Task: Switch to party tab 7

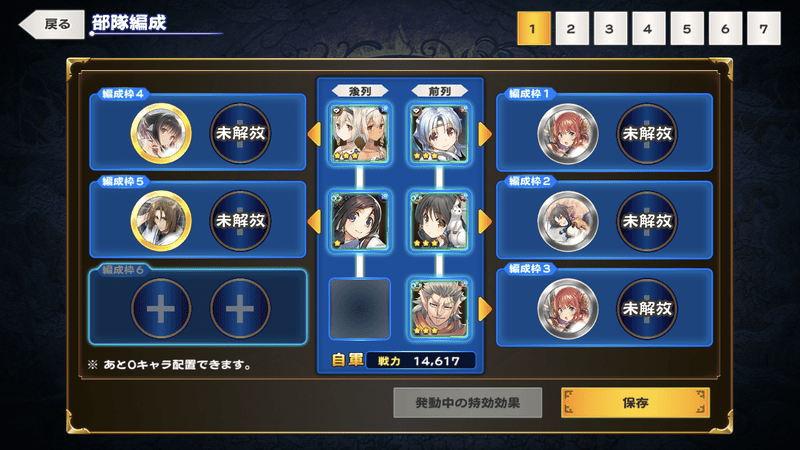Action: [x=763, y=29]
